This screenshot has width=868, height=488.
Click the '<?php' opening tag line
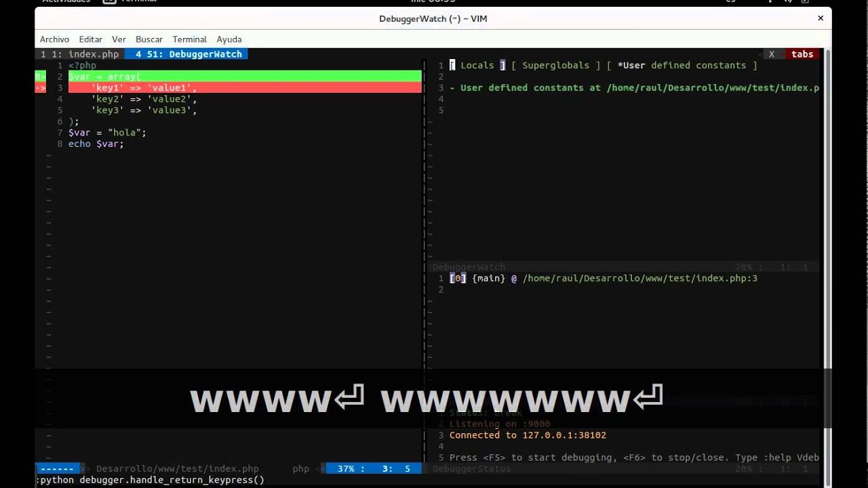pyautogui.click(x=82, y=65)
